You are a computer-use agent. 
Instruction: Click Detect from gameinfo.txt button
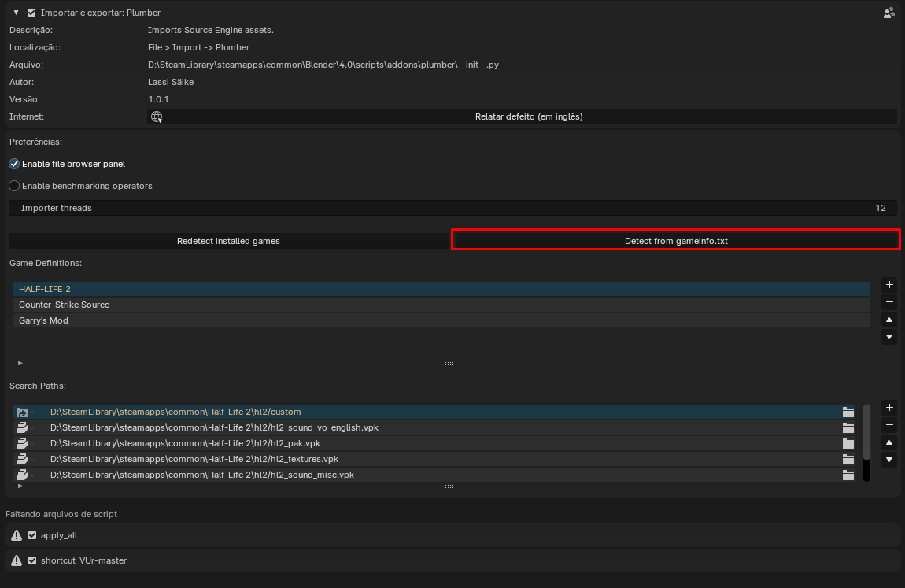pyautogui.click(x=676, y=241)
